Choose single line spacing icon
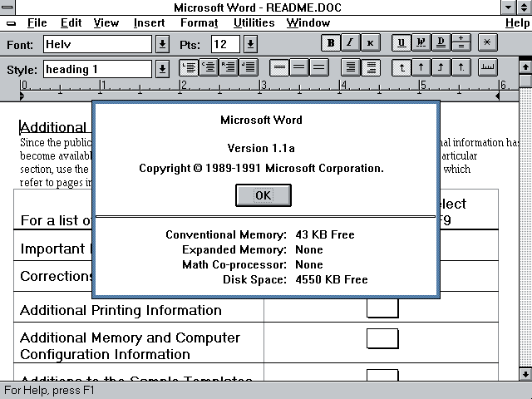532x399 pixels. (279, 67)
